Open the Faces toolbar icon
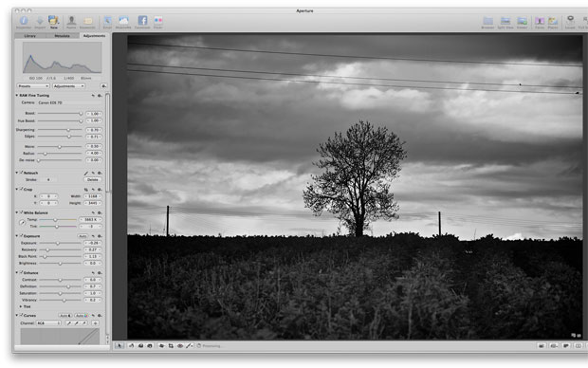 [540, 22]
